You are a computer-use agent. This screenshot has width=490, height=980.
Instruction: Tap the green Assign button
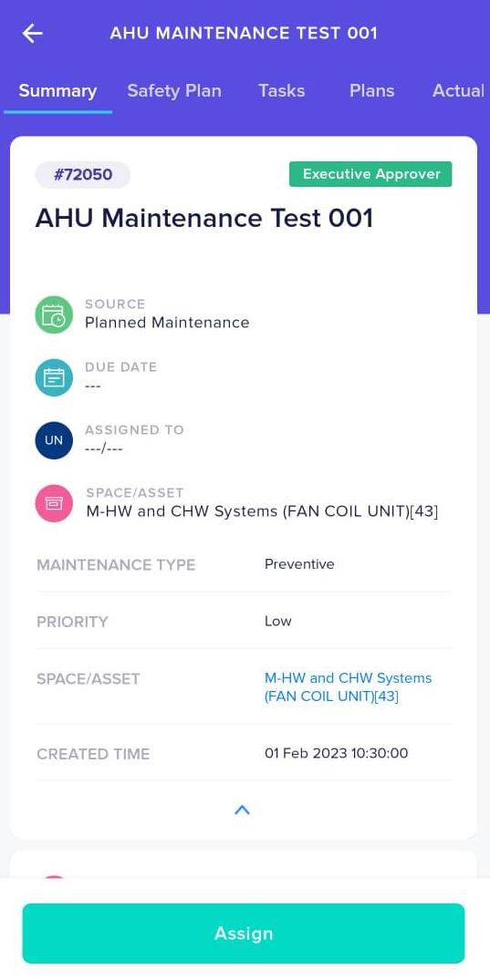click(x=244, y=934)
